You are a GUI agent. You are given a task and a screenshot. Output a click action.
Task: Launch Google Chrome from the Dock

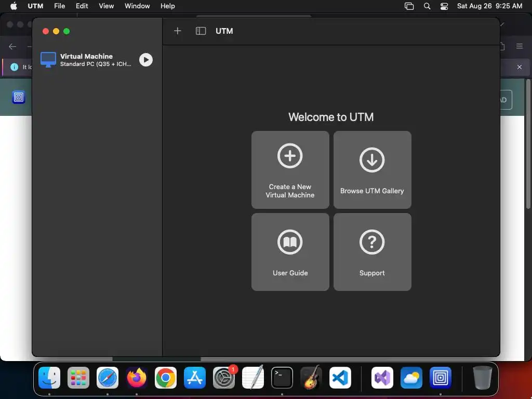click(166, 377)
